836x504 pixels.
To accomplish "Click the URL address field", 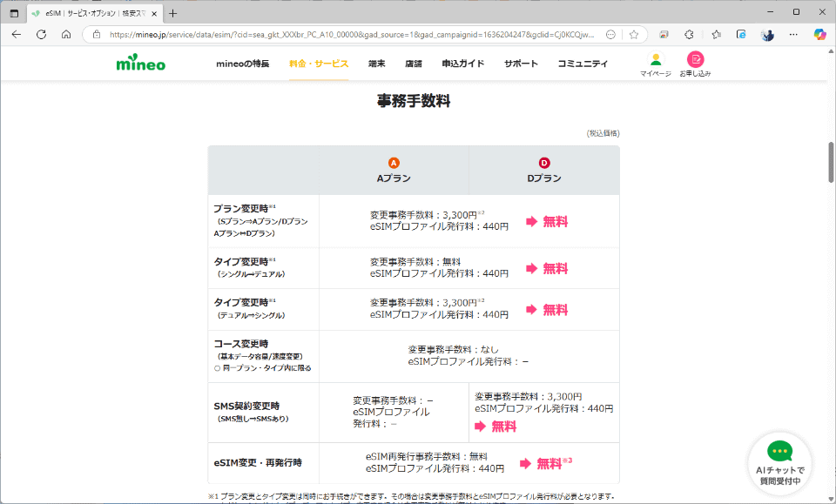I will [352, 35].
